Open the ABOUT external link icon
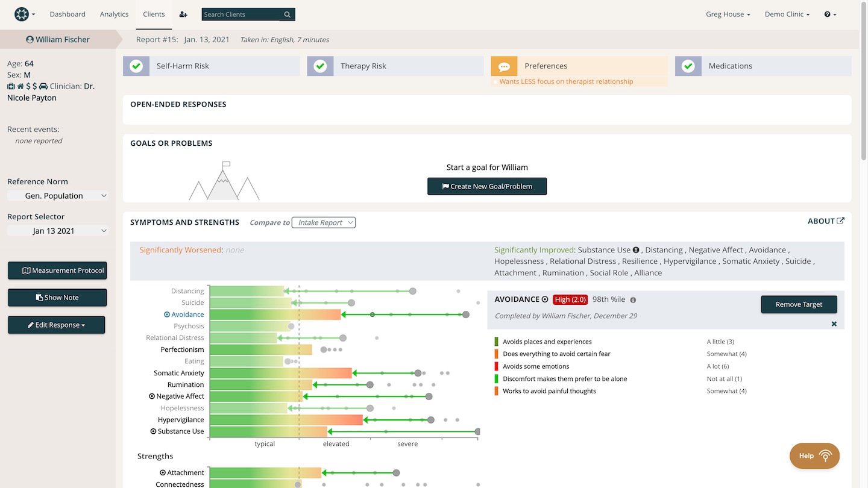 841,221
